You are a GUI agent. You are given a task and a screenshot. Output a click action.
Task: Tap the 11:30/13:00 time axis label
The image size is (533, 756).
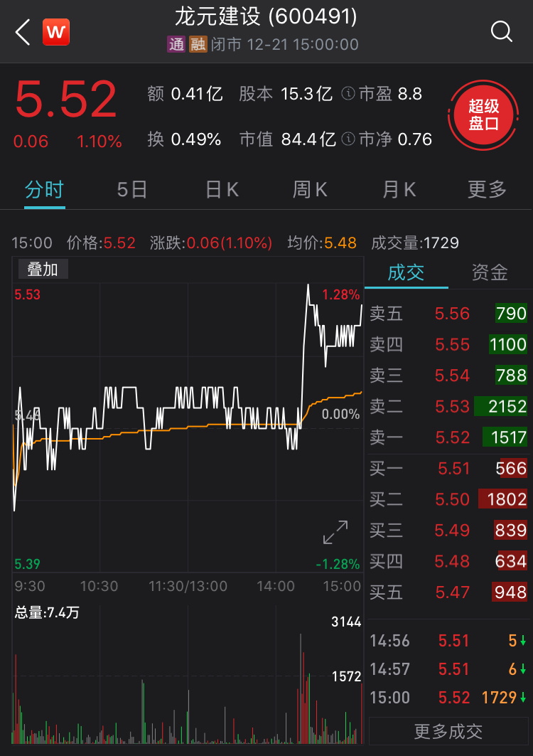pos(188,586)
